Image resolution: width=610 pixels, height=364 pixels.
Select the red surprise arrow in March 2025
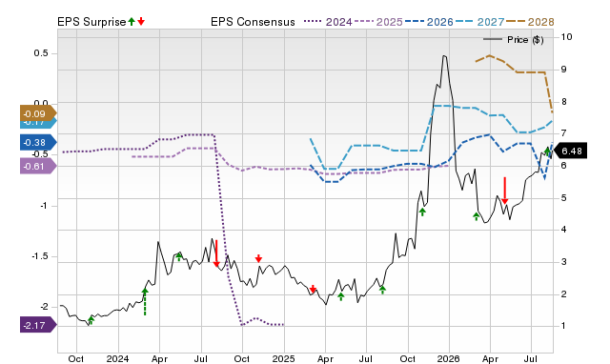[313, 289]
